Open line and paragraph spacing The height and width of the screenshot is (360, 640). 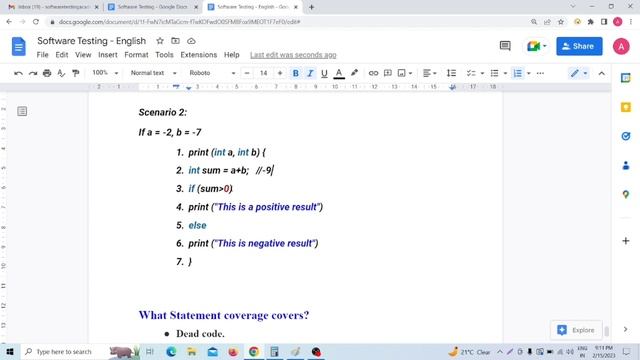point(451,73)
